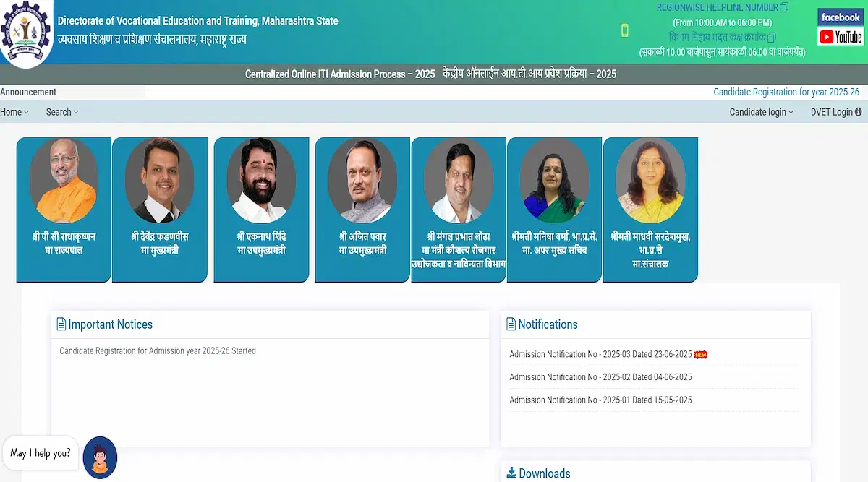The height and width of the screenshot is (482, 868).
Task: Open Candidate Registration for Admission year 2025-26 Started notice
Action: [x=158, y=350]
